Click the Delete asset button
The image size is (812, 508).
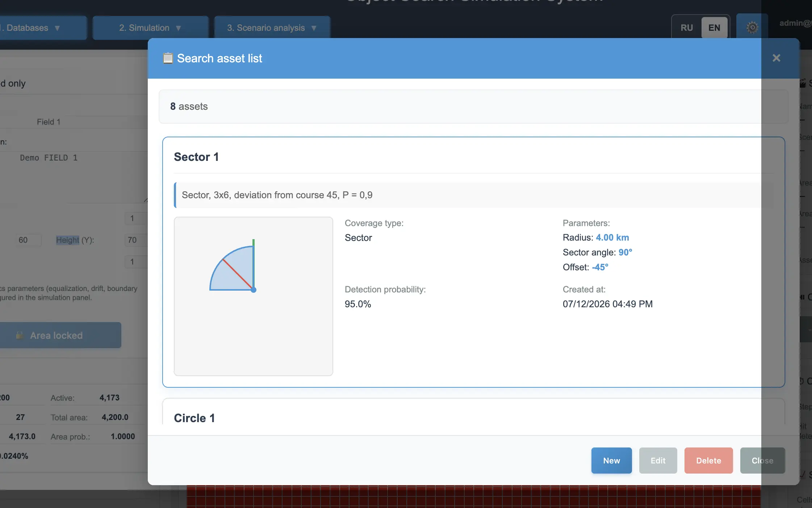tap(708, 461)
